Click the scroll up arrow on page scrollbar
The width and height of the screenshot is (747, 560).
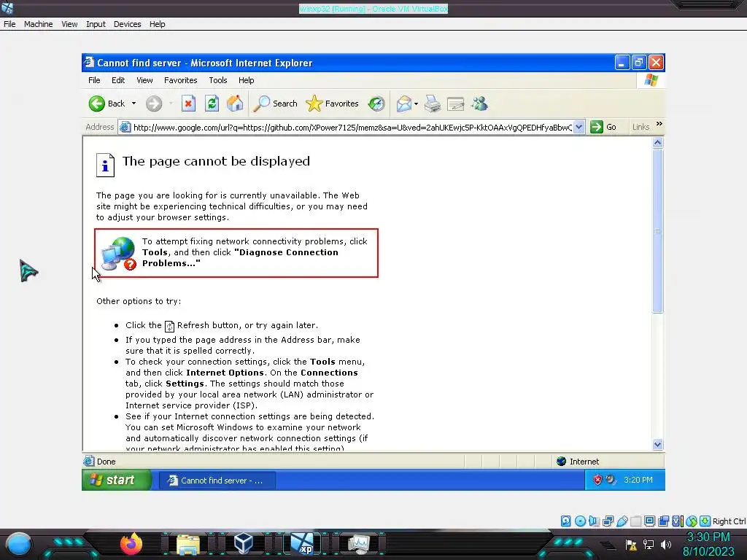(x=658, y=142)
